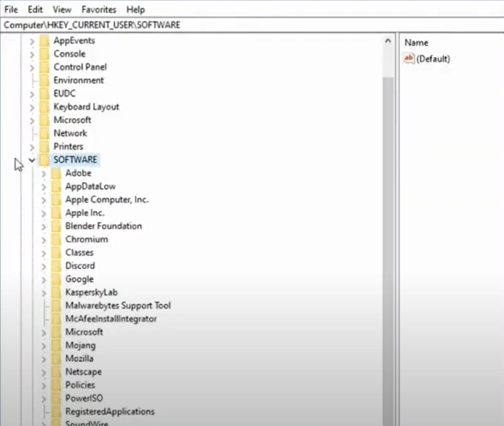Click the Discord folder icon

point(56,266)
